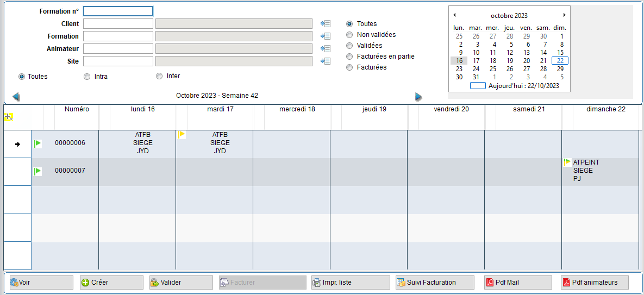Advance to next week with right arrow
644x295 pixels.
click(x=418, y=97)
